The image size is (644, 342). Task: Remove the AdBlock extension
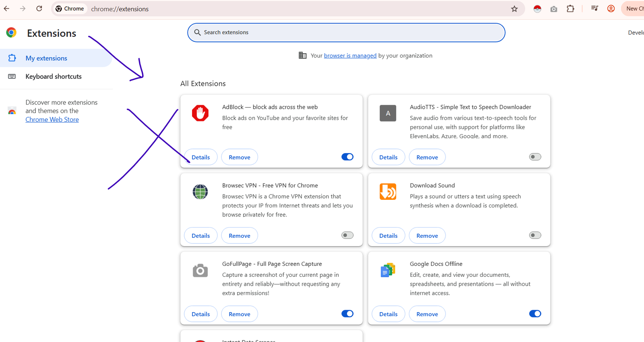click(239, 157)
